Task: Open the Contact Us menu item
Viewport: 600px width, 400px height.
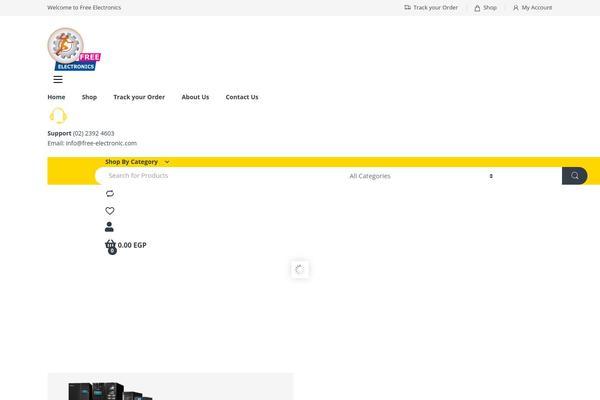Action: [x=242, y=97]
